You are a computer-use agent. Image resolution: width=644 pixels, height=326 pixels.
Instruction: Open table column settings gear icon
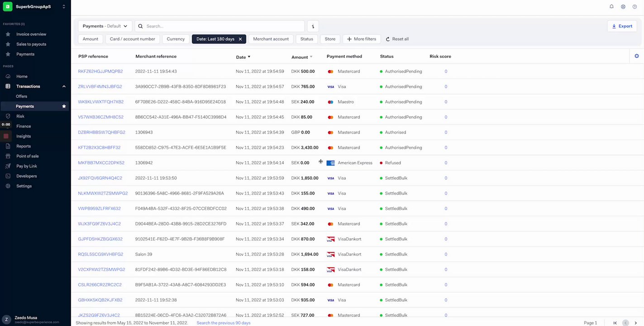click(x=637, y=56)
